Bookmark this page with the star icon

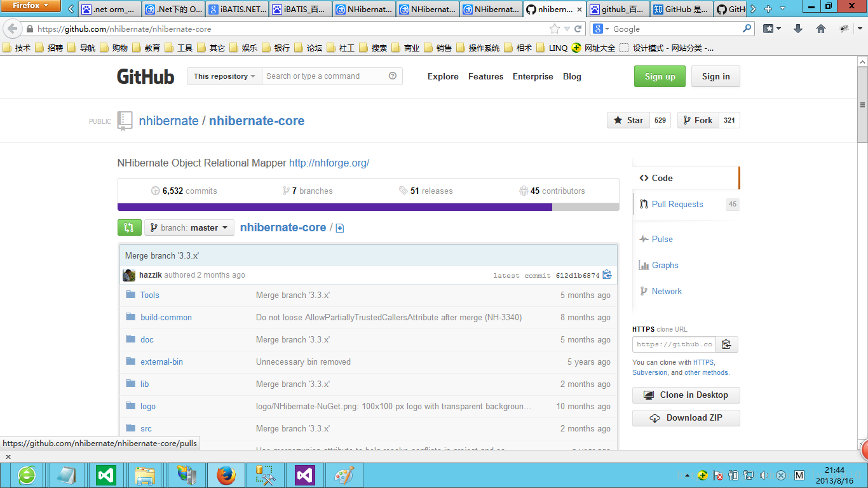[555, 29]
